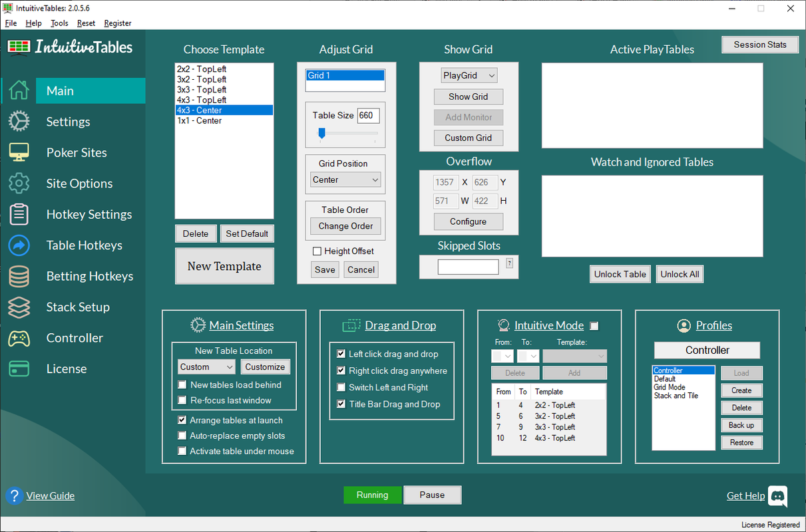
Task: Click the Session Stats button
Action: (759, 45)
